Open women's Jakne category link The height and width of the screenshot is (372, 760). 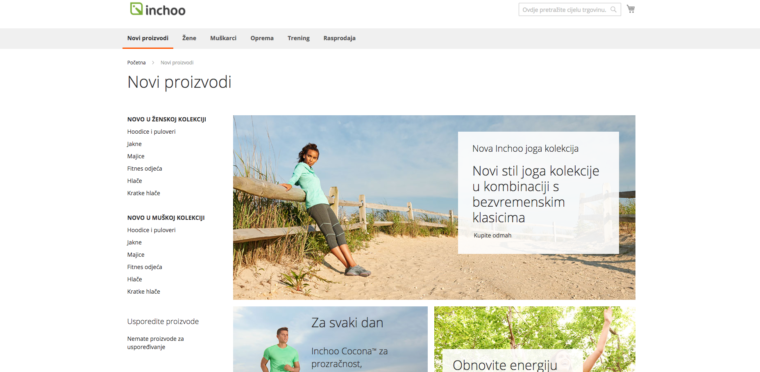134,144
